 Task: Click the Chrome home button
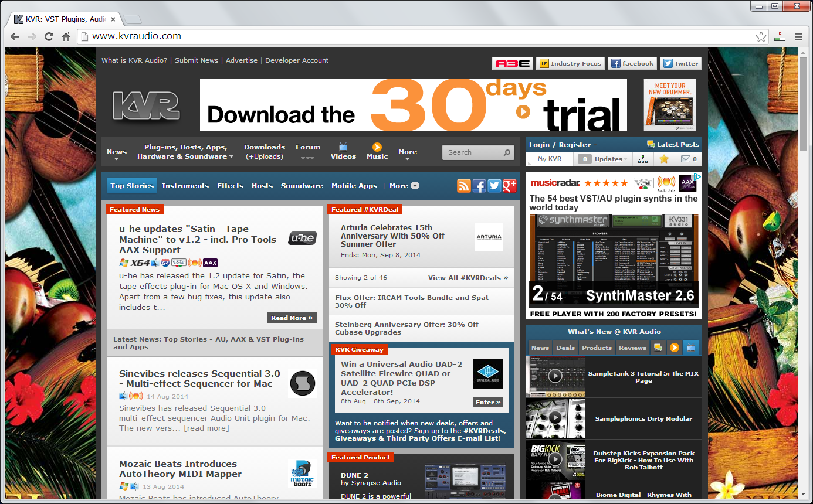[x=66, y=36]
